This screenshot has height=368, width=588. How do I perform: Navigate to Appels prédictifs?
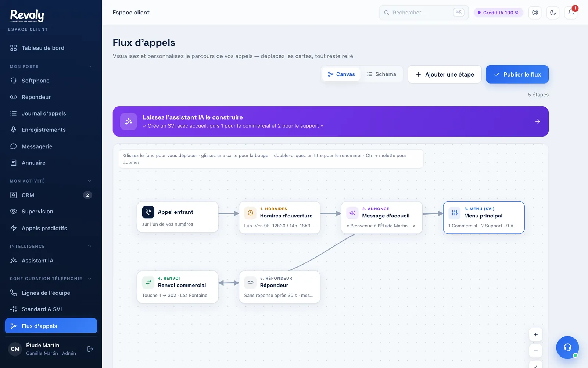[51, 228]
